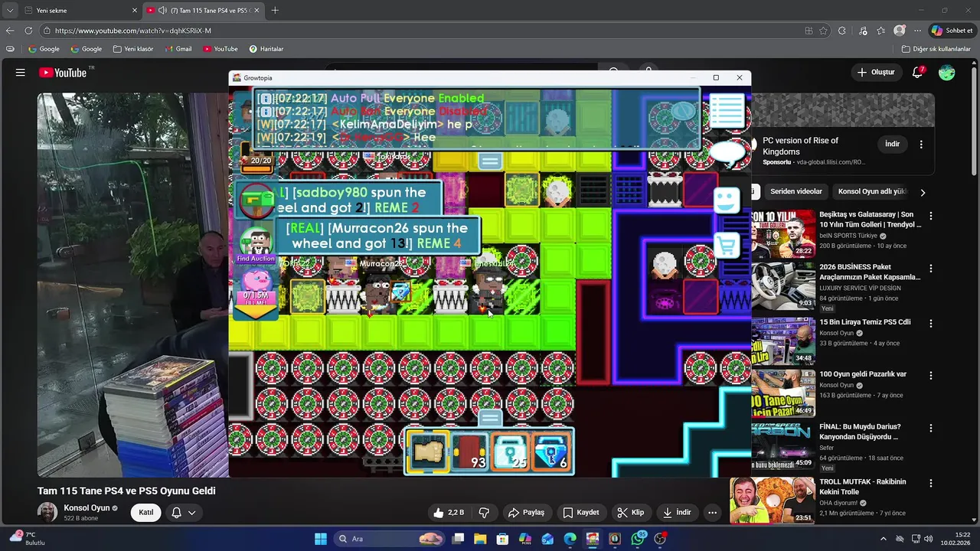The width and height of the screenshot is (980, 551).
Task: Open the FİNAL: Bu Muydu Darius video thumbnail
Action: tap(782, 446)
